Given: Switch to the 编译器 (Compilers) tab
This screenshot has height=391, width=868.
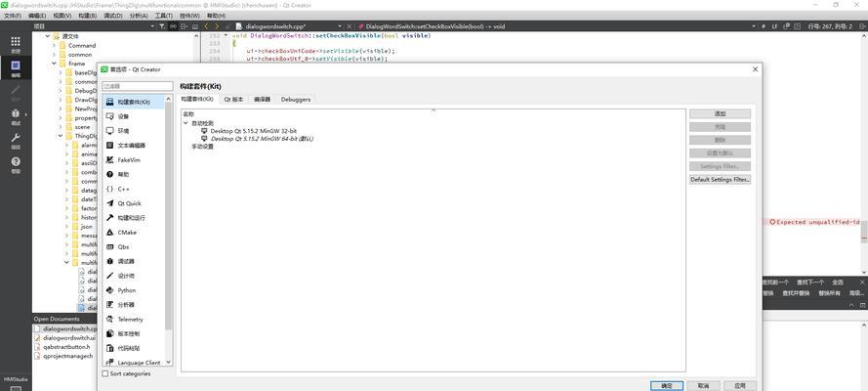Looking at the screenshot, I should [262, 99].
